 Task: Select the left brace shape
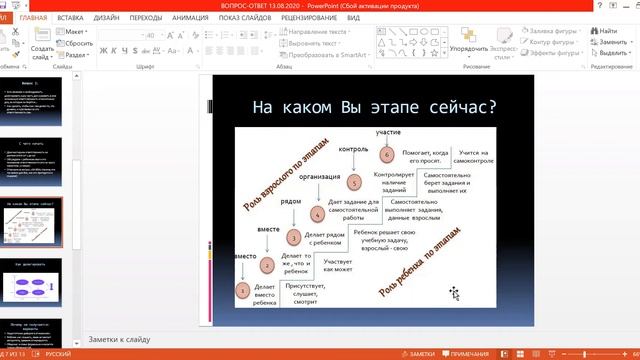(413, 53)
